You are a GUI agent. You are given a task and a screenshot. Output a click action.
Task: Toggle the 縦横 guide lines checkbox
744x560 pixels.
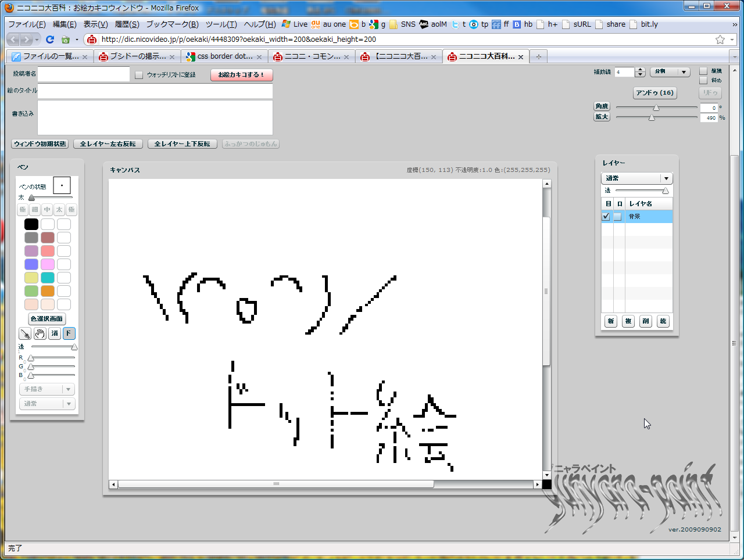[703, 71]
